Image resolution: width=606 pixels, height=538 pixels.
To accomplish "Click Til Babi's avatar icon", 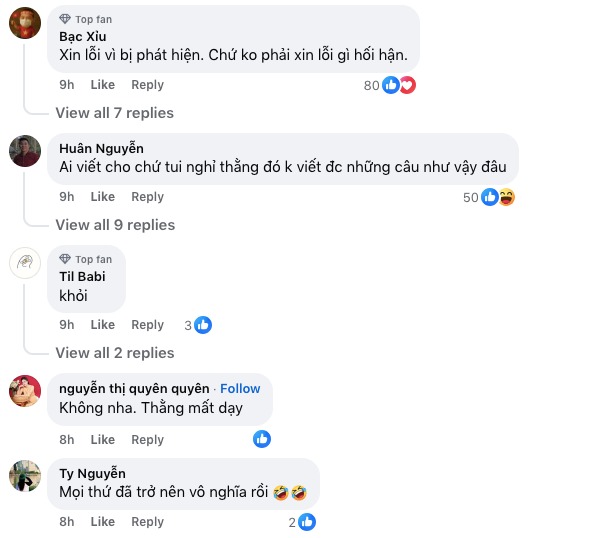I will pyautogui.click(x=25, y=262).
